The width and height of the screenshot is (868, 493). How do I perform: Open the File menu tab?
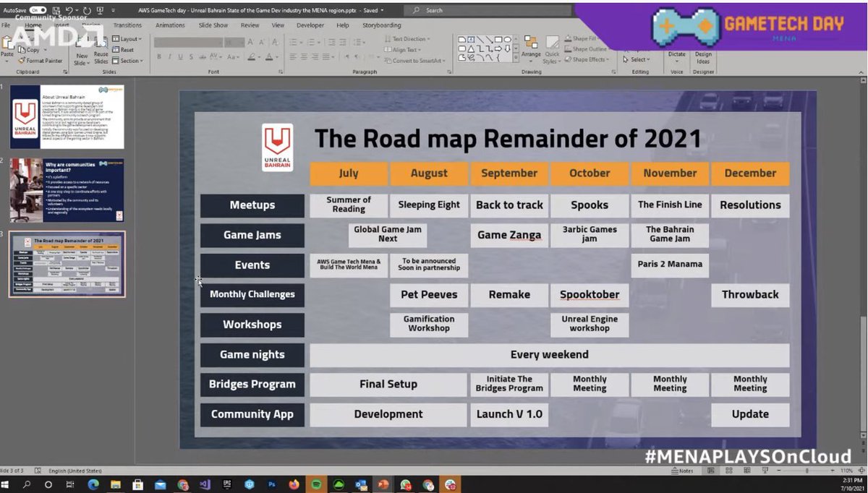tap(6, 25)
